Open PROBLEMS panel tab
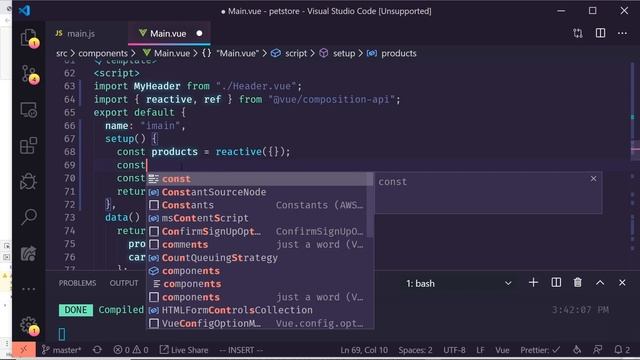Viewport: 640px width, 360px height. pyautogui.click(x=77, y=283)
